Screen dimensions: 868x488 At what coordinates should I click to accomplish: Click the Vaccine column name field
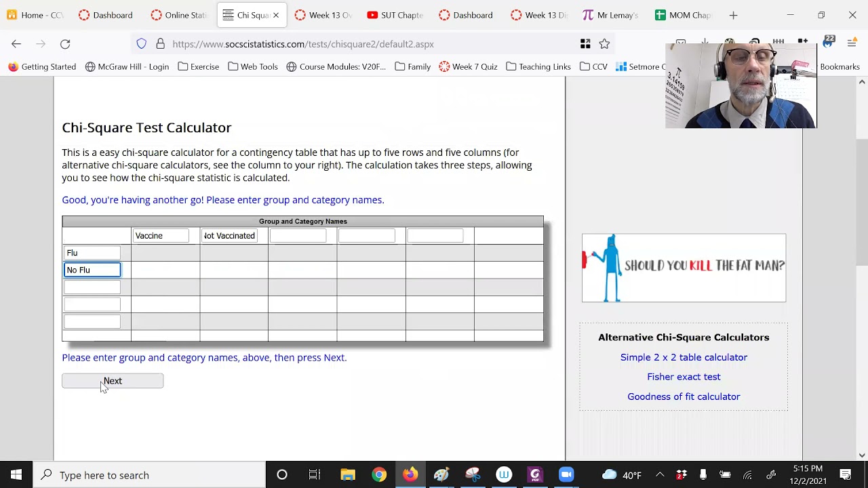click(x=161, y=236)
